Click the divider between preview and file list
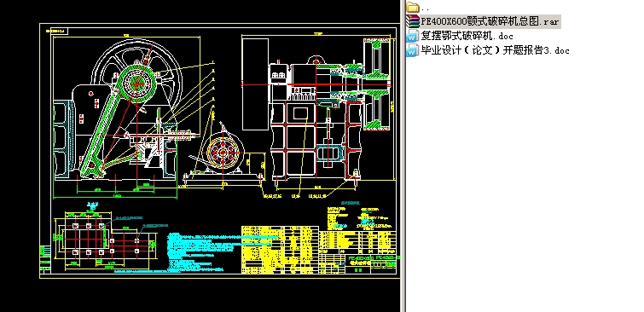The image size is (644, 312). [x=403, y=156]
